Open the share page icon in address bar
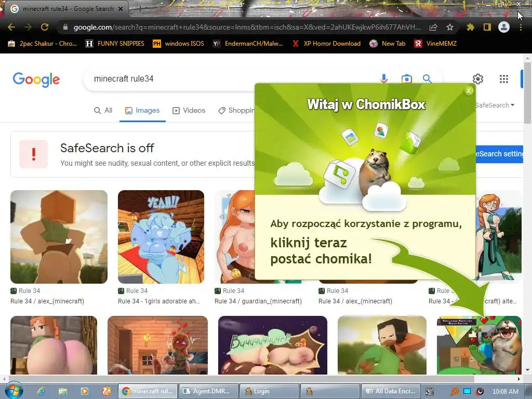This screenshot has width=532, height=399. 433,27
